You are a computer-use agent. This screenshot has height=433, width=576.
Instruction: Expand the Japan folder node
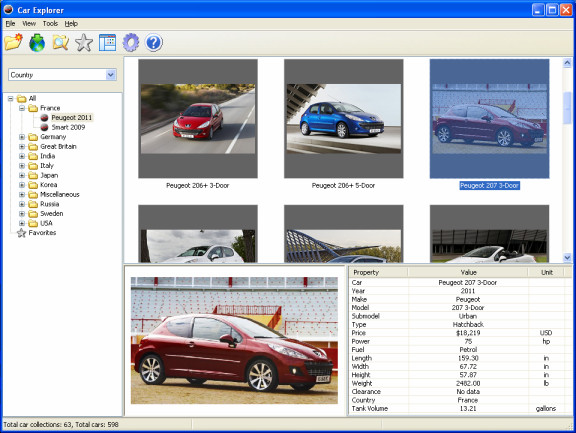[22, 175]
